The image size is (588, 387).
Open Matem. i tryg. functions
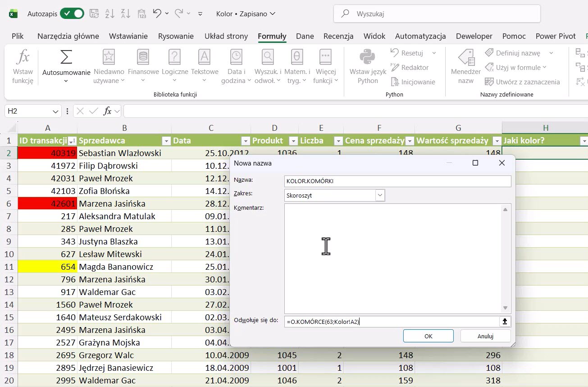pos(297,67)
